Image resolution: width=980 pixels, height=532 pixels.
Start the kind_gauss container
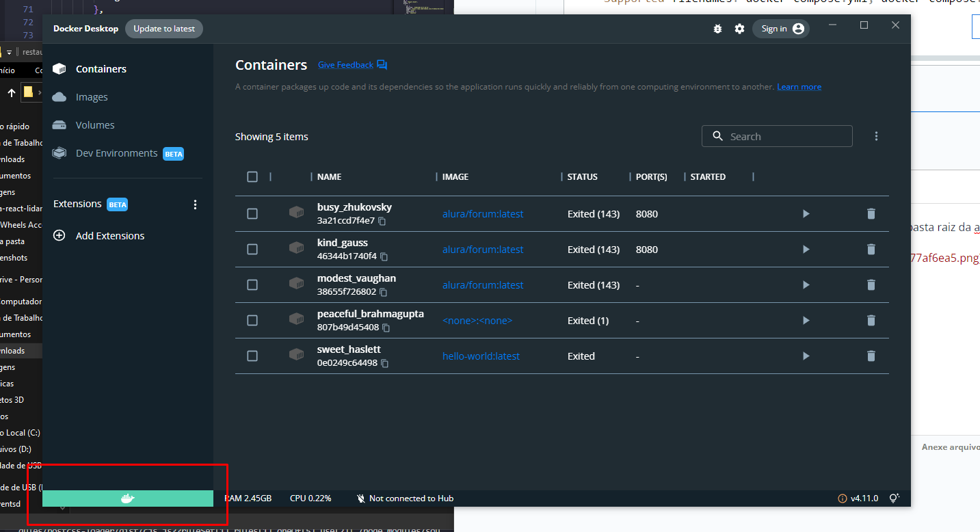(x=806, y=249)
